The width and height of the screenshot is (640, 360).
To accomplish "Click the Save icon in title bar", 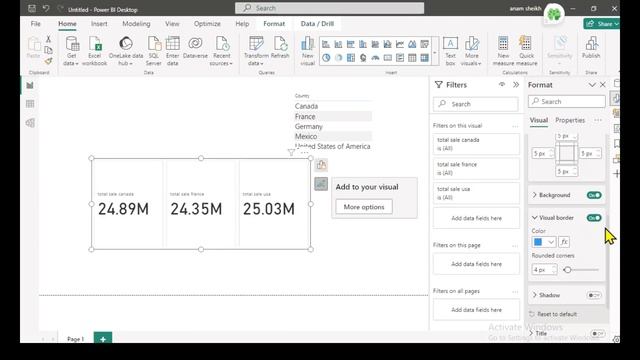I will coord(32,8).
